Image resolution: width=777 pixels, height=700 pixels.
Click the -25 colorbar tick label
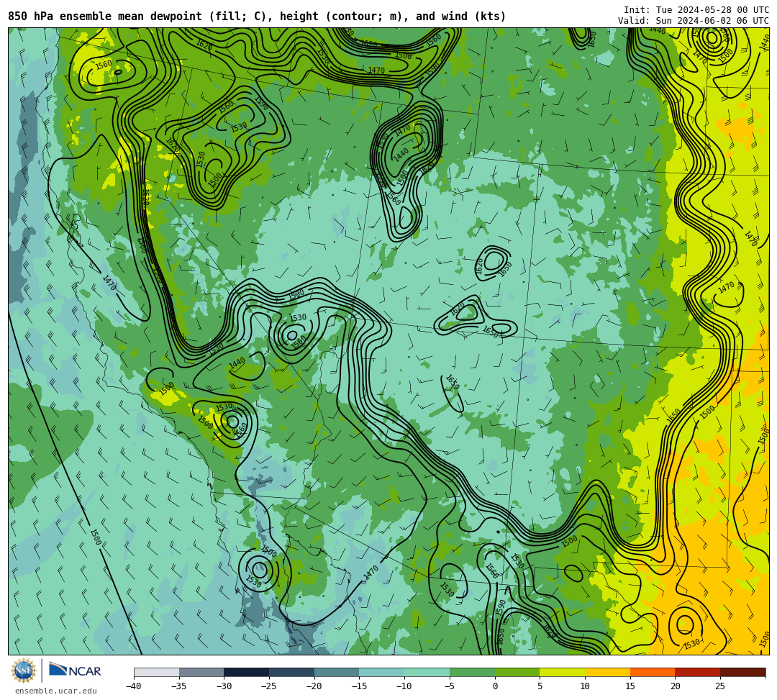tap(268, 686)
